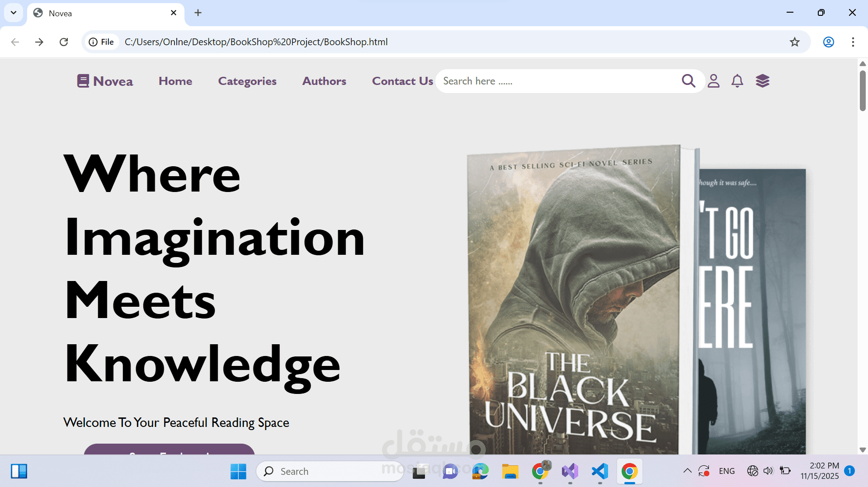Viewport: 868px width, 487px height.
Task: Go back to the previous page
Action: (x=15, y=42)
